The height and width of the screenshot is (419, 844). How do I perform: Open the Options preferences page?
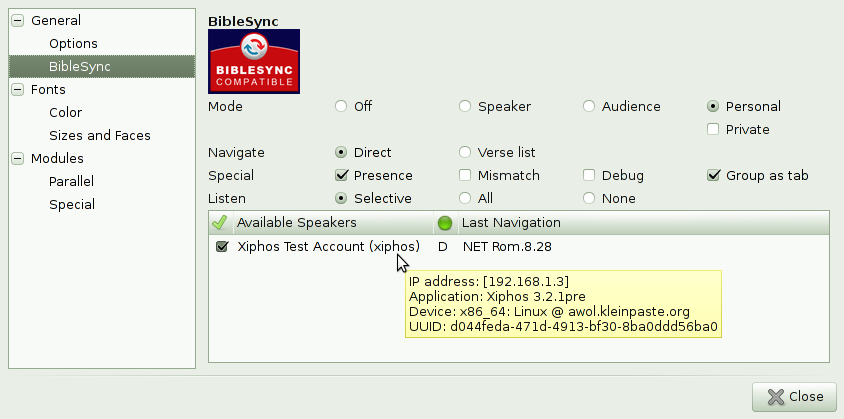[73, 44]
